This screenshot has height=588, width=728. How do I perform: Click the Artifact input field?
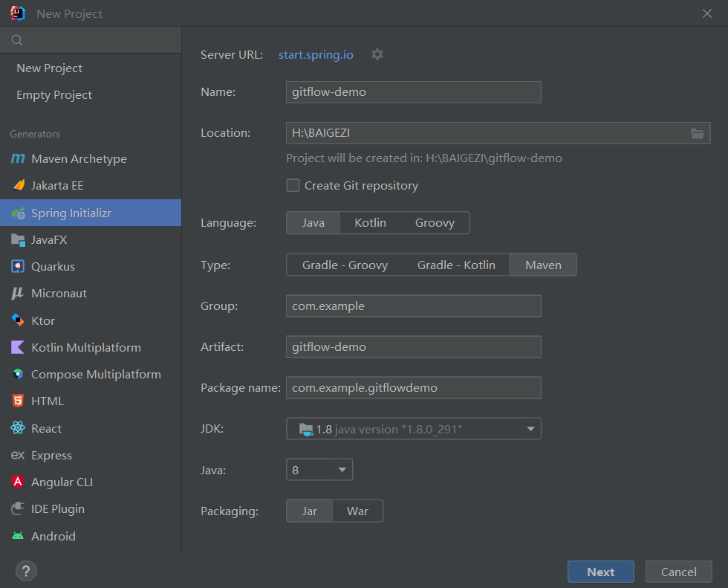pos(414,347)
